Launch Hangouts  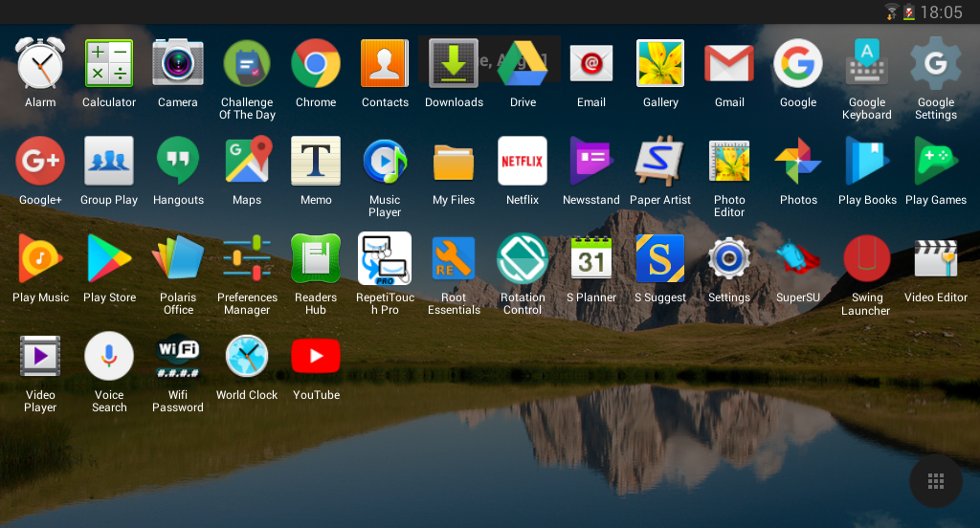(178, 161)
